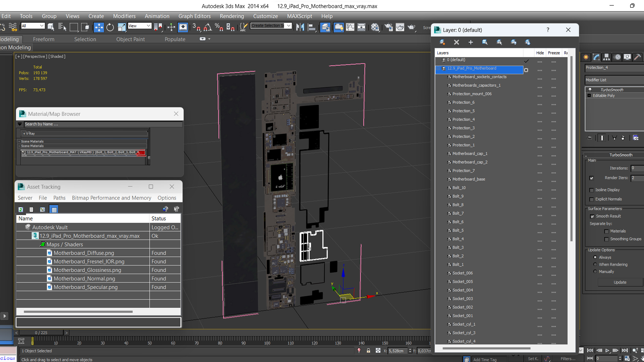644x362 pixels.
Task: Select the Manually update radio option
Action: tap(595, 271)
